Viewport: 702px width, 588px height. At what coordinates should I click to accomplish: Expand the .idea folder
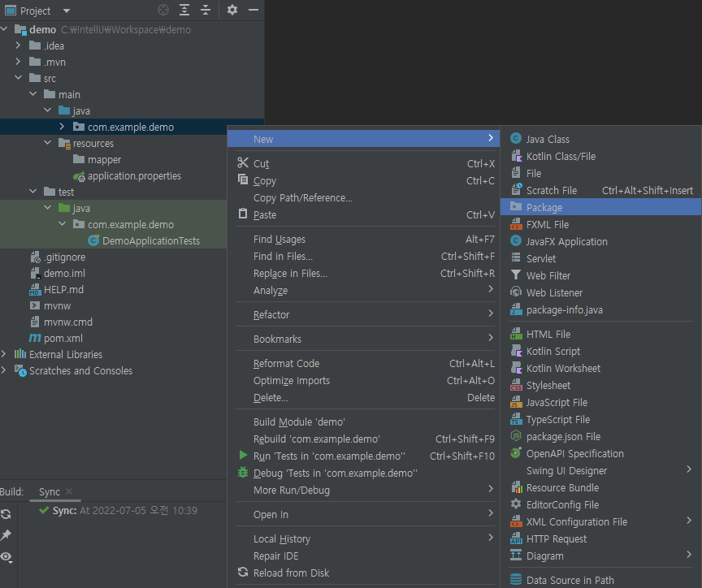point(18,45)
